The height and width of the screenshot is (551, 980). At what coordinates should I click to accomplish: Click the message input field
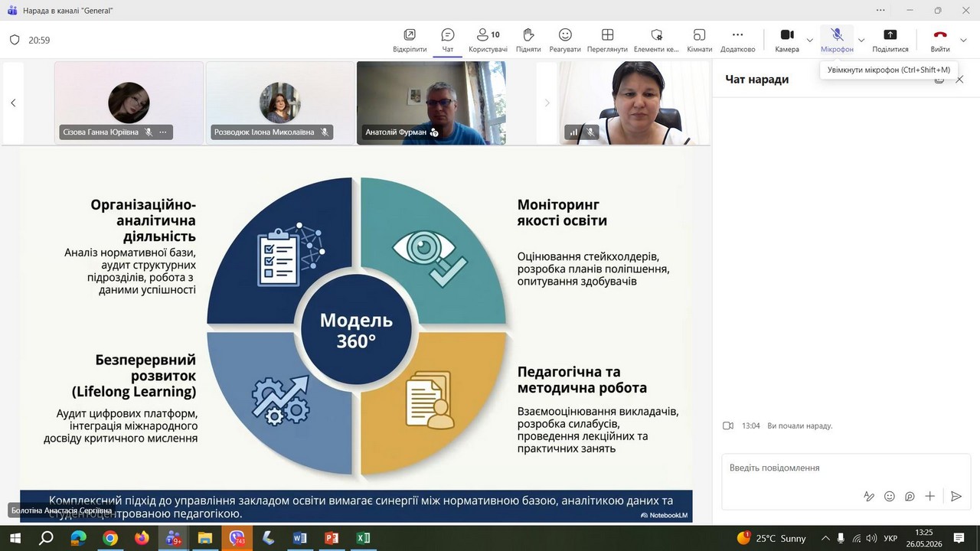(846, 468)
